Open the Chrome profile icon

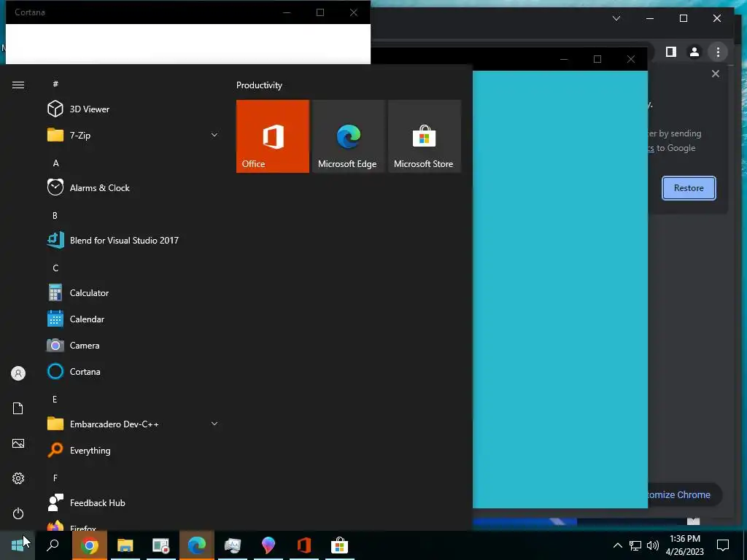(694, 52)
